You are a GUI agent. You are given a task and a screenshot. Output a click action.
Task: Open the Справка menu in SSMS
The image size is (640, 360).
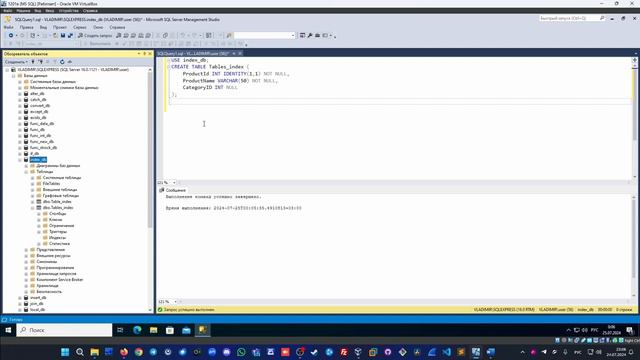[117, 27]
